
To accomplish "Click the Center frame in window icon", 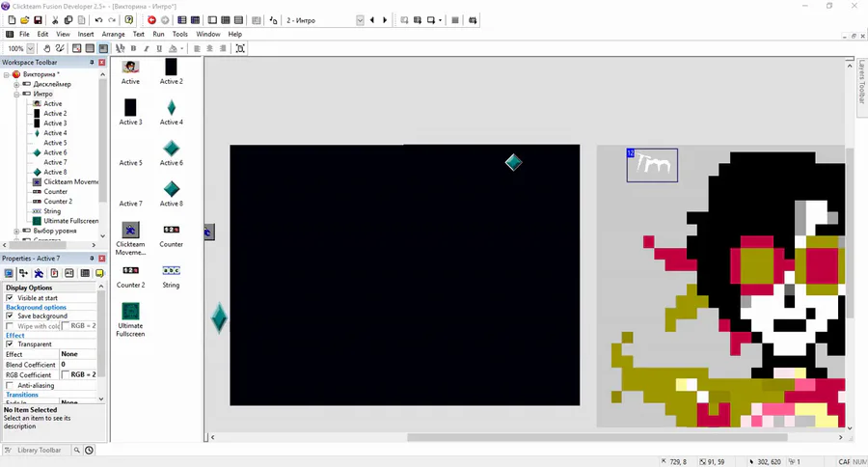I will [240, 48].
